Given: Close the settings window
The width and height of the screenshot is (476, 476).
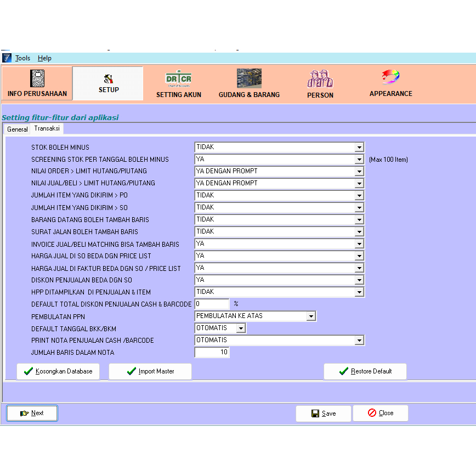Looking at the screenshot, I should tap(381, 413).
